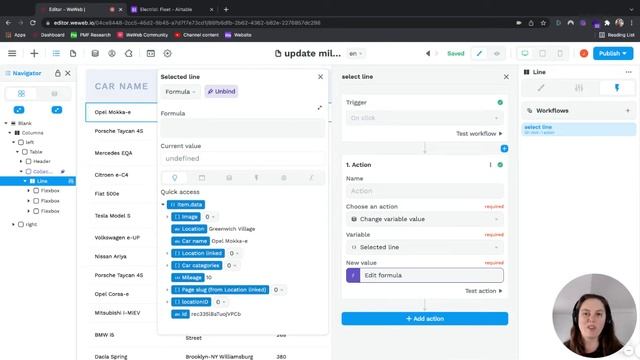This screenshot has width=640, height=360.
Task: Switch to preview mode eye icon
Action: pos(497,53)
